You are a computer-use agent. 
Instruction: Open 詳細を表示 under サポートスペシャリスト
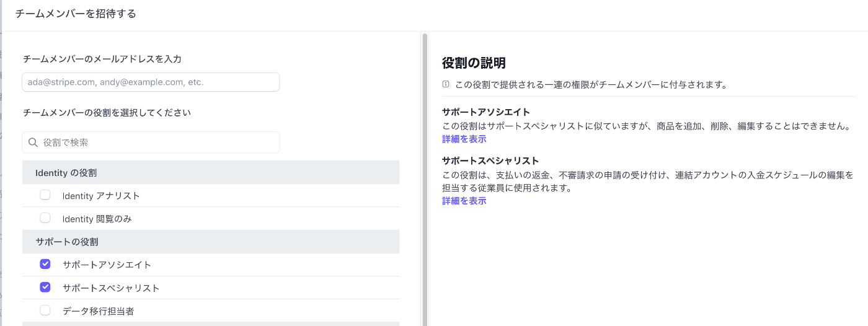pos(464,201)
